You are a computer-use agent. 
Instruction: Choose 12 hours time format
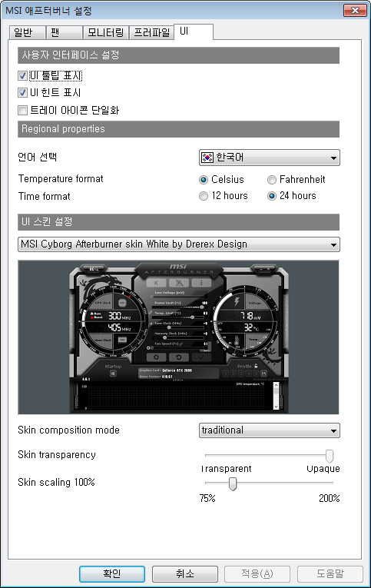click(203, 196)
